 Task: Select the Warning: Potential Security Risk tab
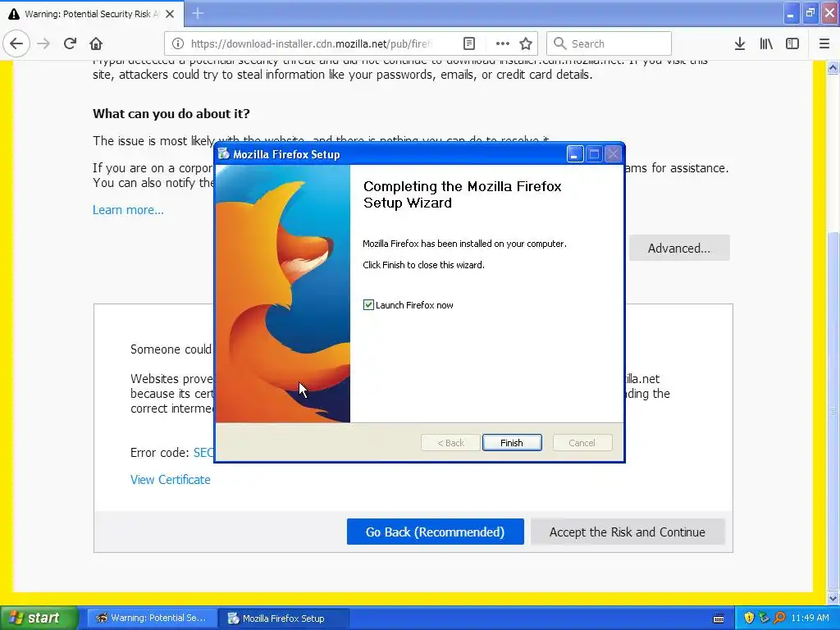92,14
